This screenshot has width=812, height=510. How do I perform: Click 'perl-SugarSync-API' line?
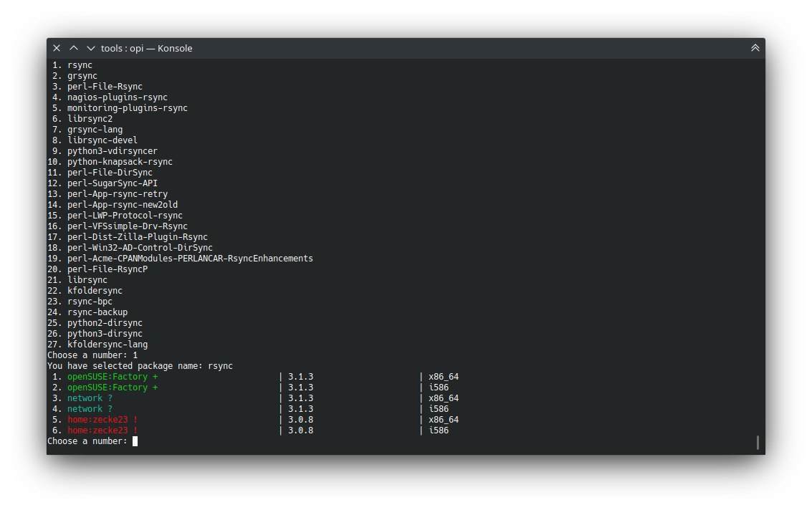[x=113, y=183]
